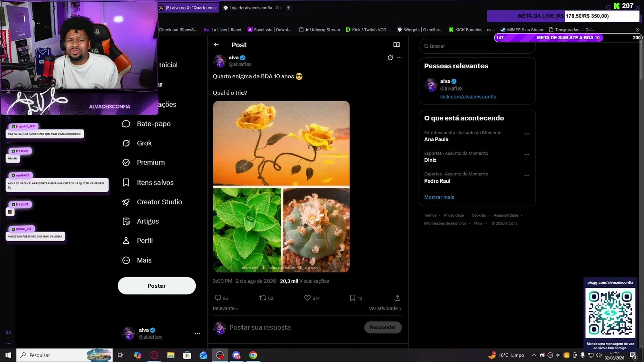Open SaveInsta bookmark in bookmarks bar
The width and height of the screenshot is (644, 362).
tap(269, 30)
